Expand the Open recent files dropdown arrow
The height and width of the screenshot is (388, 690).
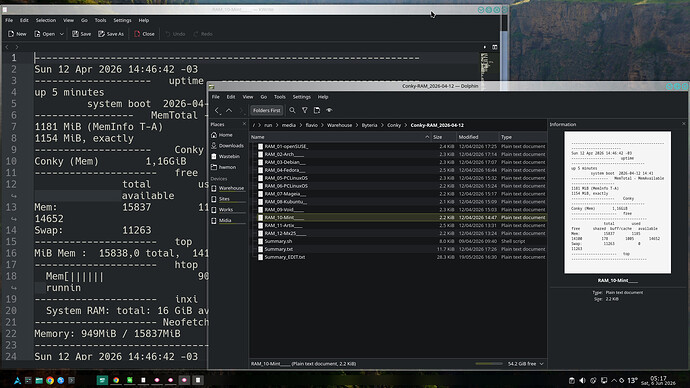click(x=62, y=34)
